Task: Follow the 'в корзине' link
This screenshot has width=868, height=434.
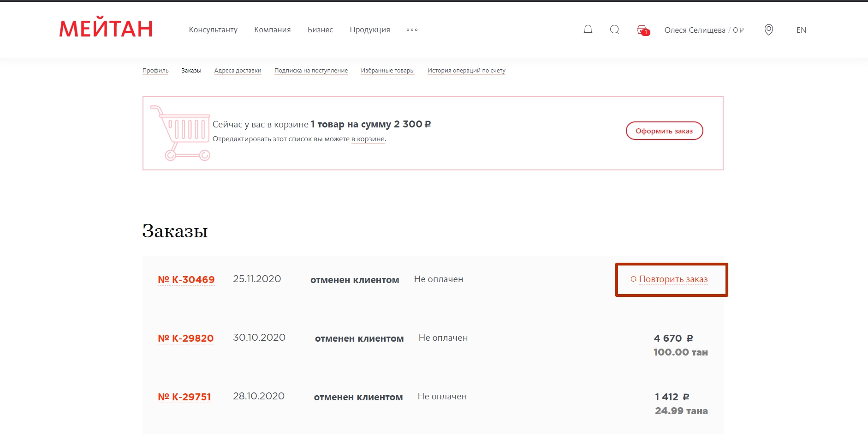Action: point(368,139)
